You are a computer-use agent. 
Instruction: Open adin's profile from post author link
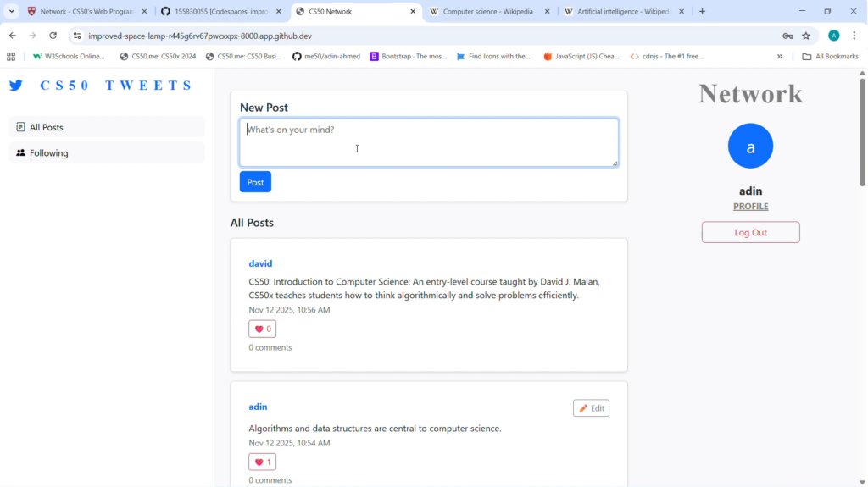coord(258,407)
